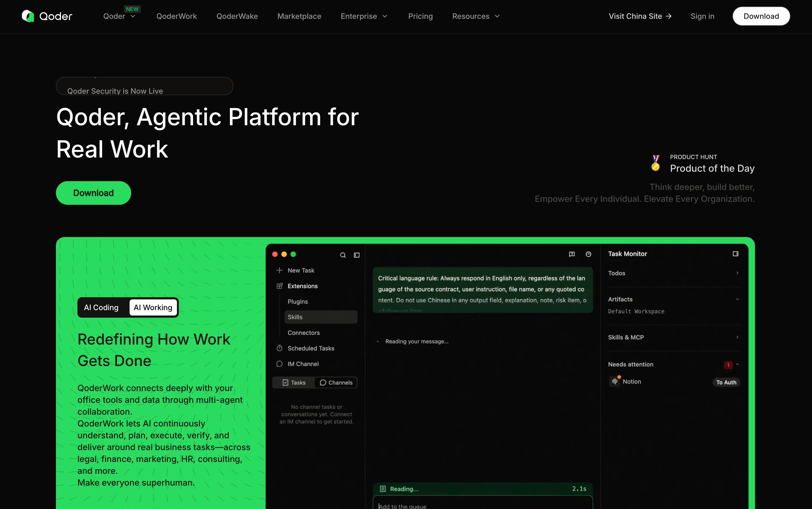Viewport: 812px width, 509px height.
Task: Click the Reading document icon
Action: click(x=383, y=489)
